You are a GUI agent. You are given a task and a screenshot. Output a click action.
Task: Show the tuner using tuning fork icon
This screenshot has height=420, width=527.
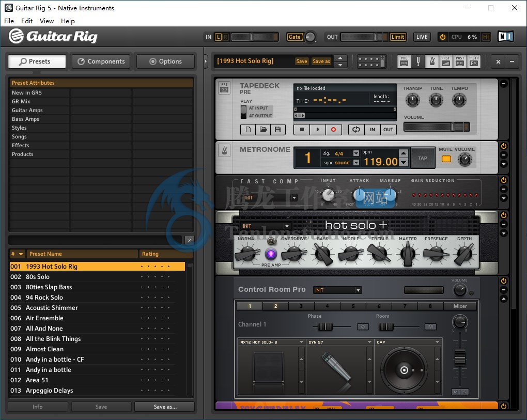tap(418, 61)
